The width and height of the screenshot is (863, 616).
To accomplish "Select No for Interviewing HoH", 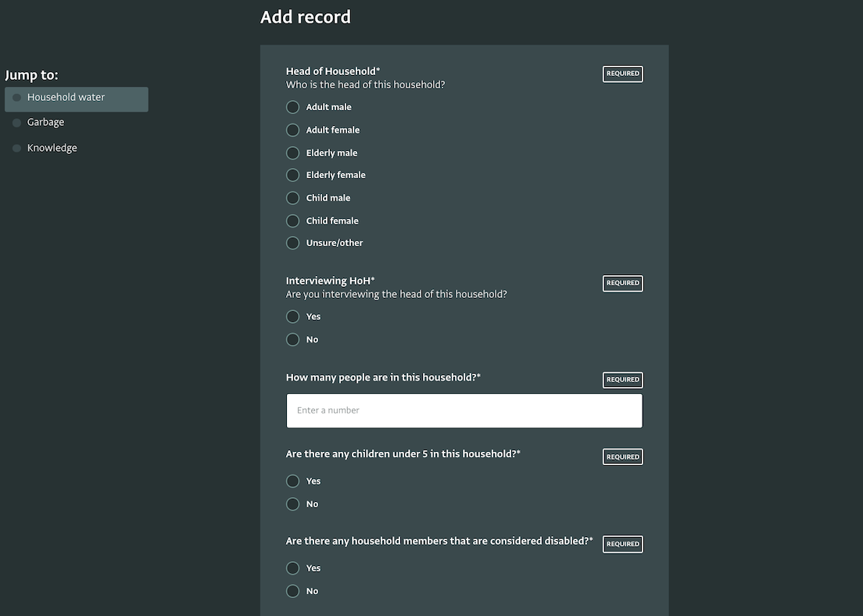I will pos(293,339).
